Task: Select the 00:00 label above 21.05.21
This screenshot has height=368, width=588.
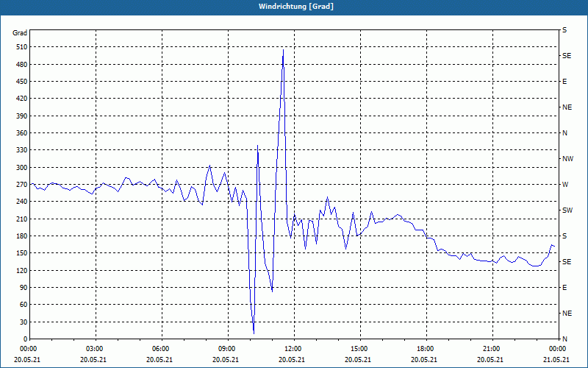Action: tap(557, 349)
